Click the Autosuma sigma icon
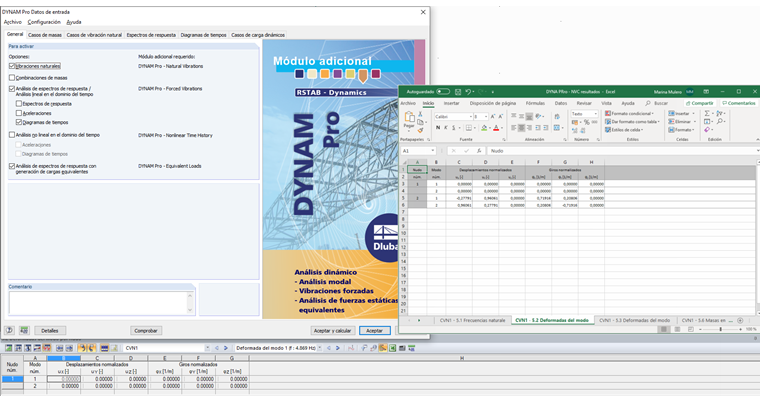760x403 pixels. [707, 113]
